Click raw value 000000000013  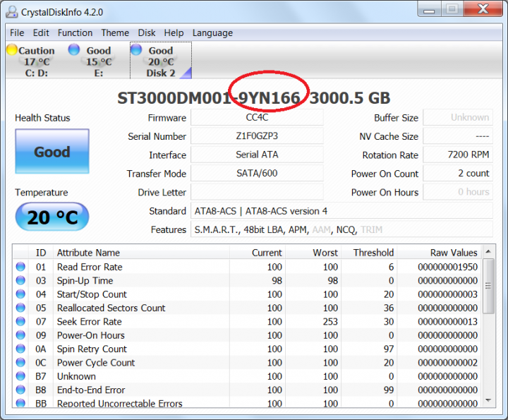[447, 321]
